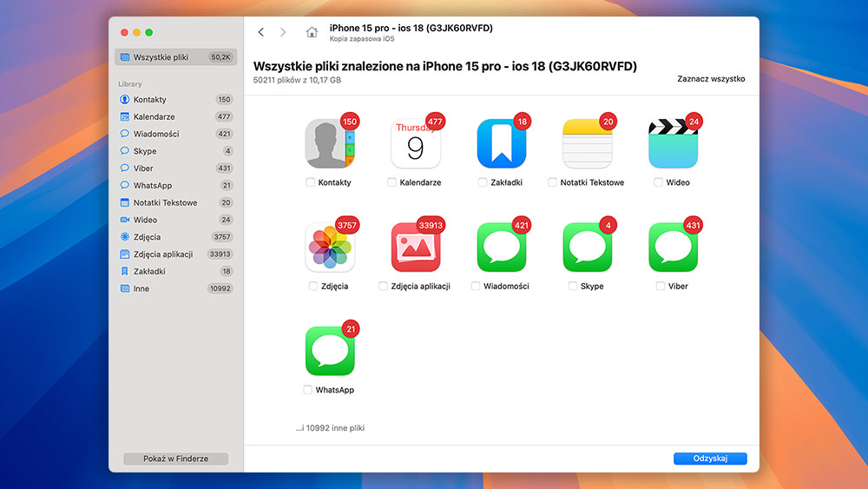Click the 50,2K badge on Wszystkie pliki

(220, 57)
